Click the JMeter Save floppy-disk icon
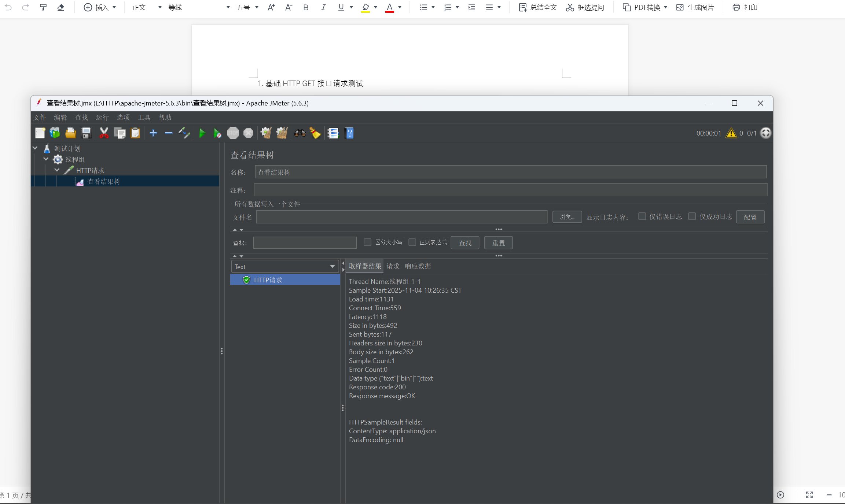Viewport: 845px width, 504px height. (x=86, y=133)
